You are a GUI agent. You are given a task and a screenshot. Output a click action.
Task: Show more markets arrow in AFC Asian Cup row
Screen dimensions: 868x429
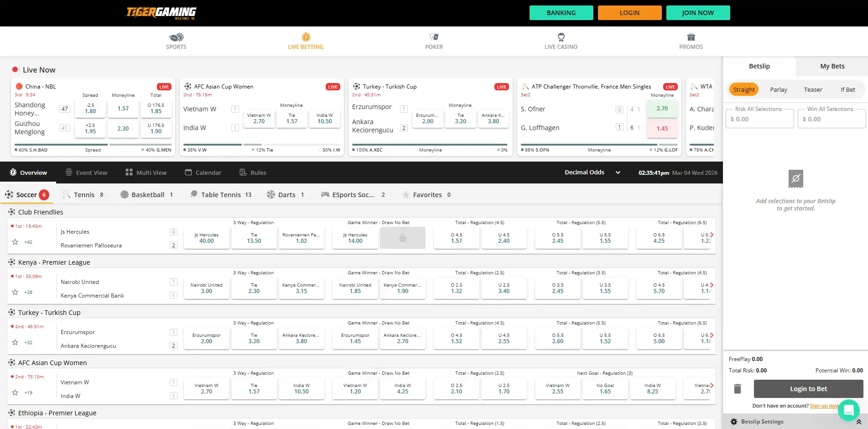(712, 386)
